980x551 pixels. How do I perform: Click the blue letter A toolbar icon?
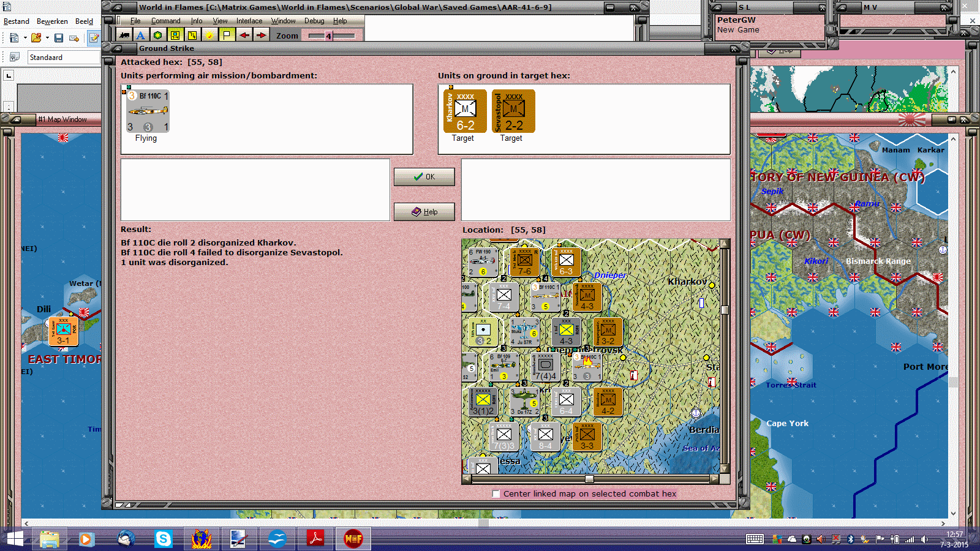[x=141, y=35]
